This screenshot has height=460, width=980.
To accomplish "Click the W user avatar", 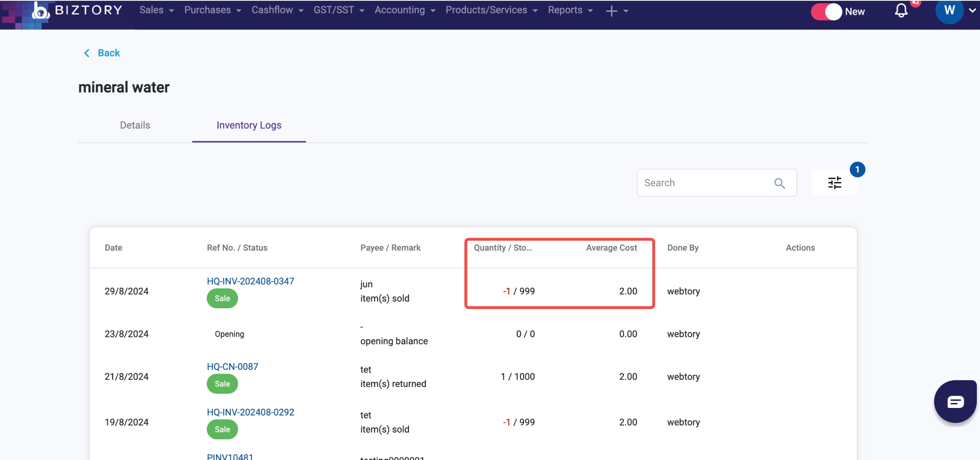I will click(x=949, y=10).
